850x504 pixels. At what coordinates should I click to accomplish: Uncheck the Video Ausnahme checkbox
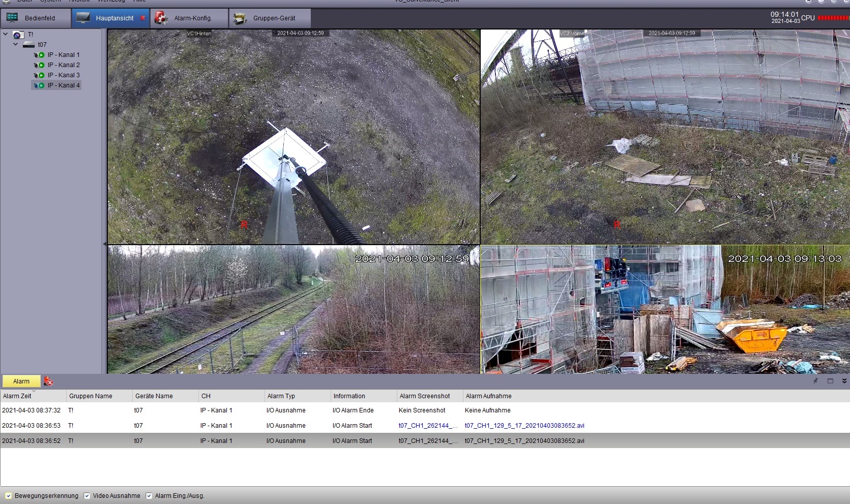click(x=87, y=496)
